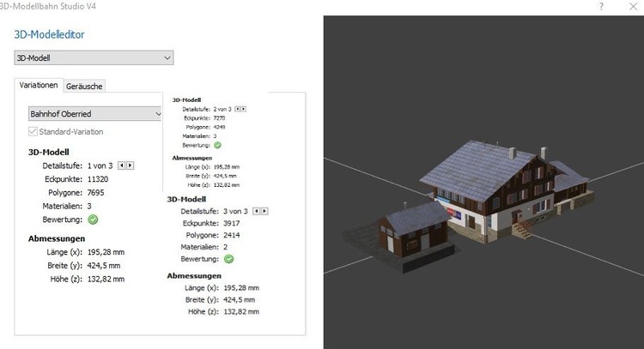Select Polygone value 7695
This screenshot has width=644, height=349.
(95, 193)
